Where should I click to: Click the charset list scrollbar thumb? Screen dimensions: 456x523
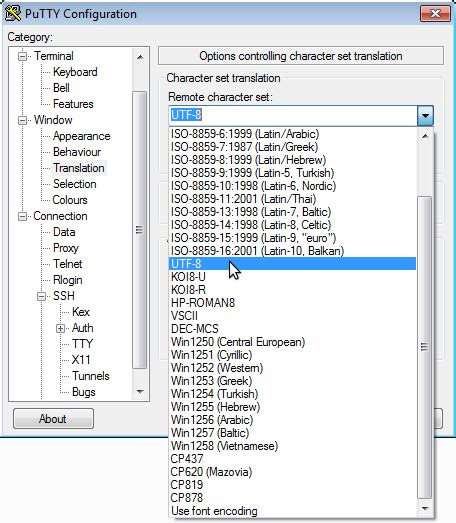(x=424, y=347)
